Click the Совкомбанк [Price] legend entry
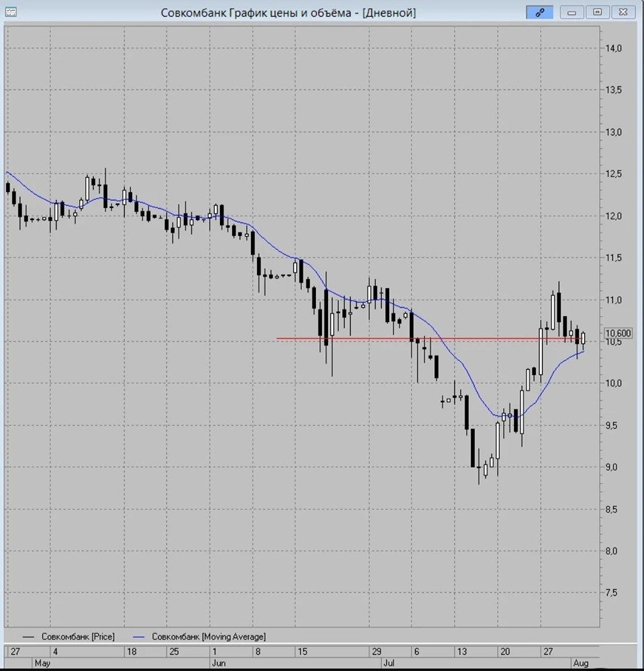 pyautogui.click(x=68, y=637)
